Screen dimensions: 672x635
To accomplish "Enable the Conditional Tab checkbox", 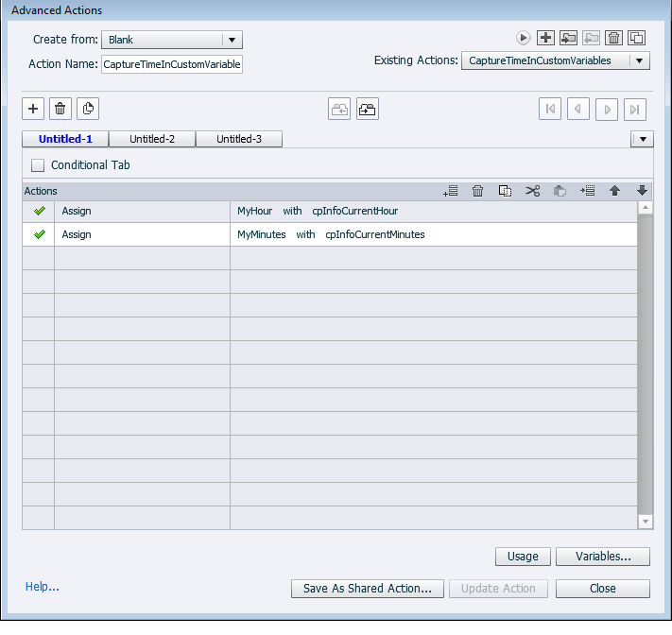I will pyautogui.click(x=38, y=165).
